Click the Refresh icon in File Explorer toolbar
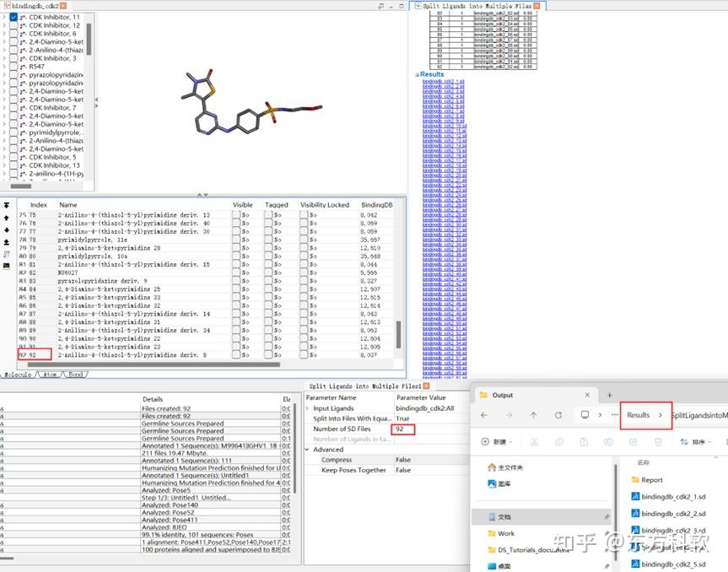The width and height of the screenshot is (728, 572). tap(558, 416)
